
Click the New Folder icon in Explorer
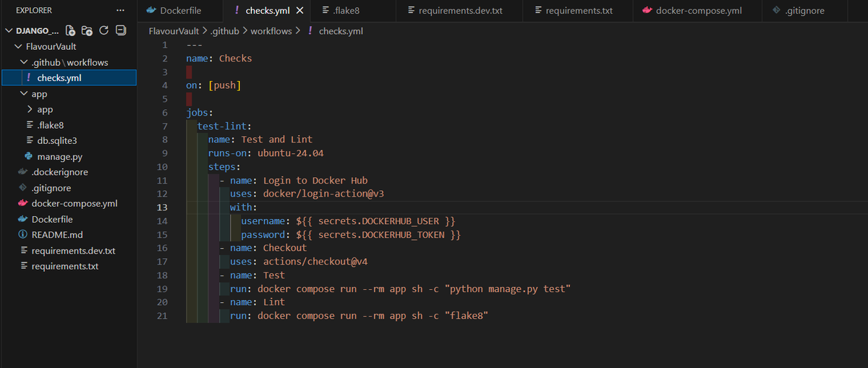(87, 31)
